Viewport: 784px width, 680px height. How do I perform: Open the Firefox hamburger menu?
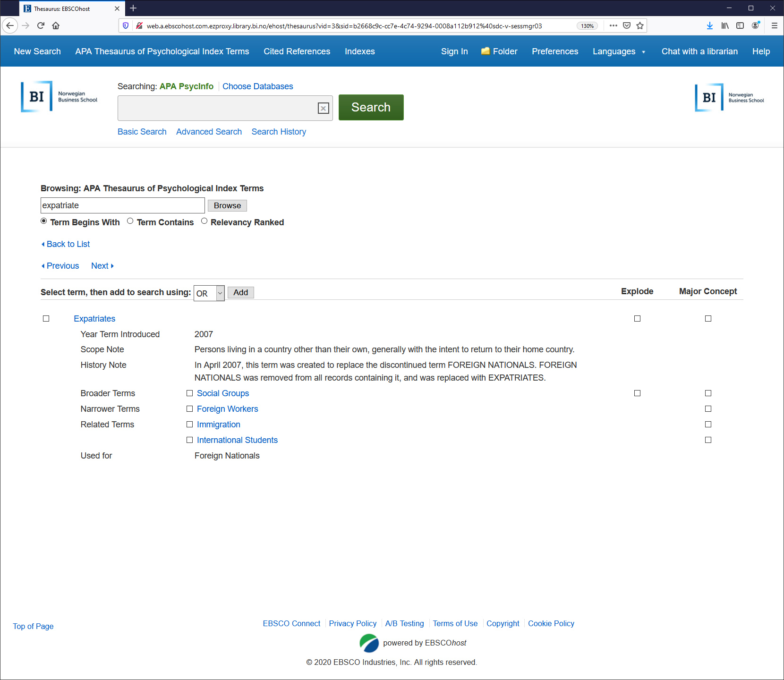pos(774,25)
